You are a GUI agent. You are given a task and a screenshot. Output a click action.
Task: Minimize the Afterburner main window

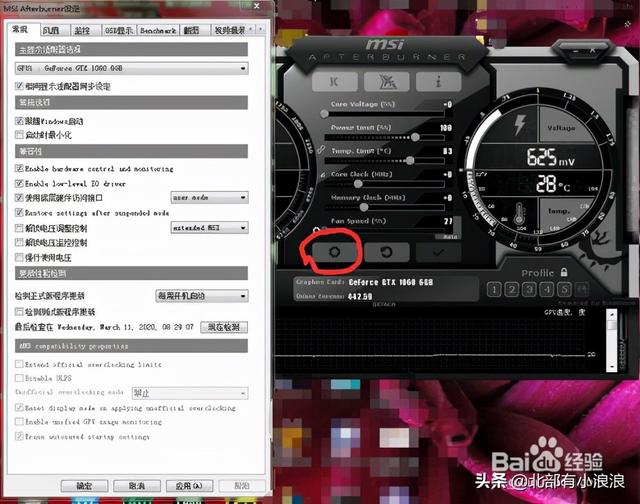[x=576, y=51]
